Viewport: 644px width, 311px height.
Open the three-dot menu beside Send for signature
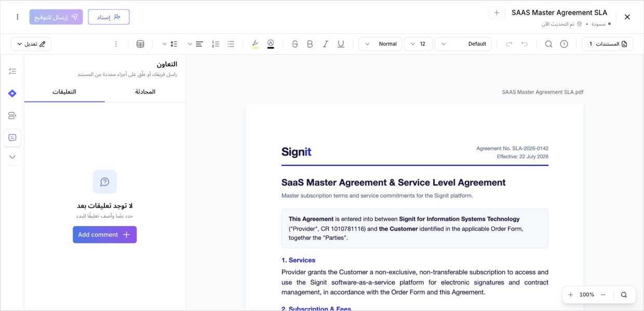coord(17,17)
